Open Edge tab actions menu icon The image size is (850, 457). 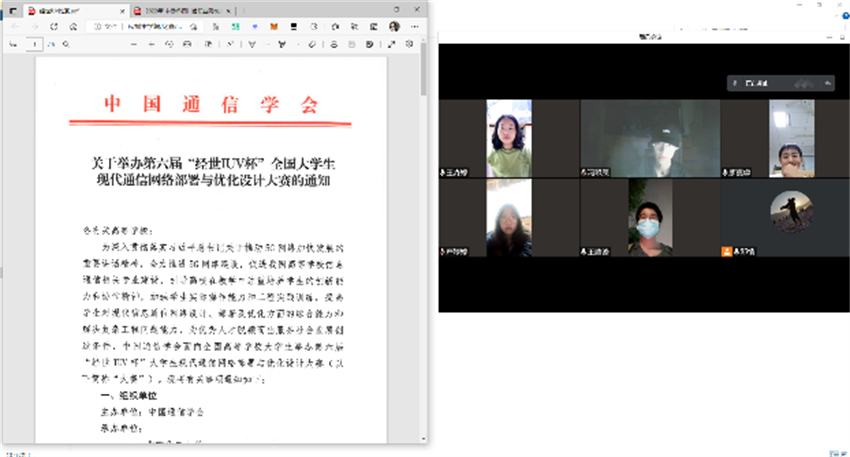[13, 10]
